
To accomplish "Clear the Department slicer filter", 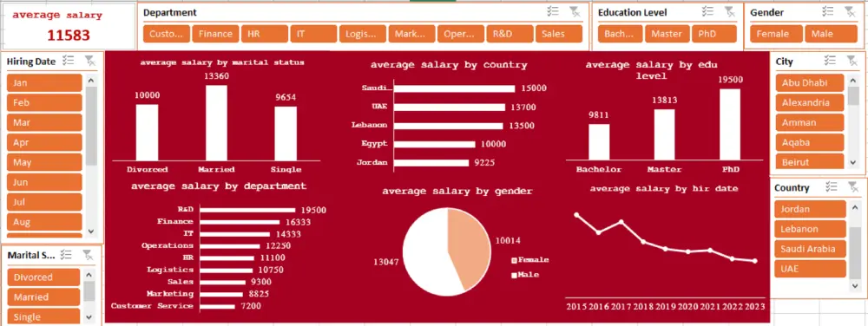I will pos(575,11).
